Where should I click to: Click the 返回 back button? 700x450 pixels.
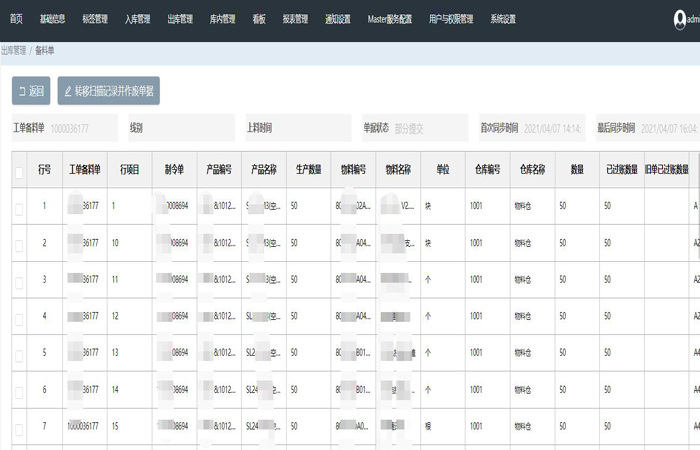[31, 91]
